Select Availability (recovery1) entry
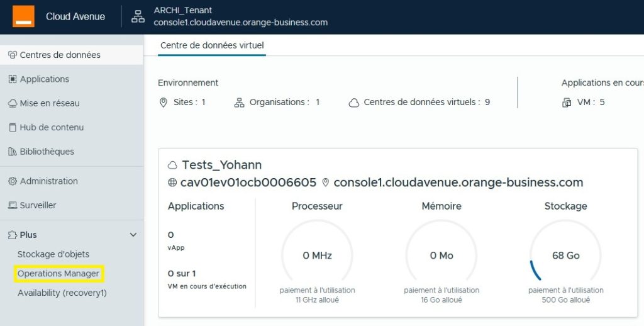Viewport: 644px width, 326px height. (62, 293)
